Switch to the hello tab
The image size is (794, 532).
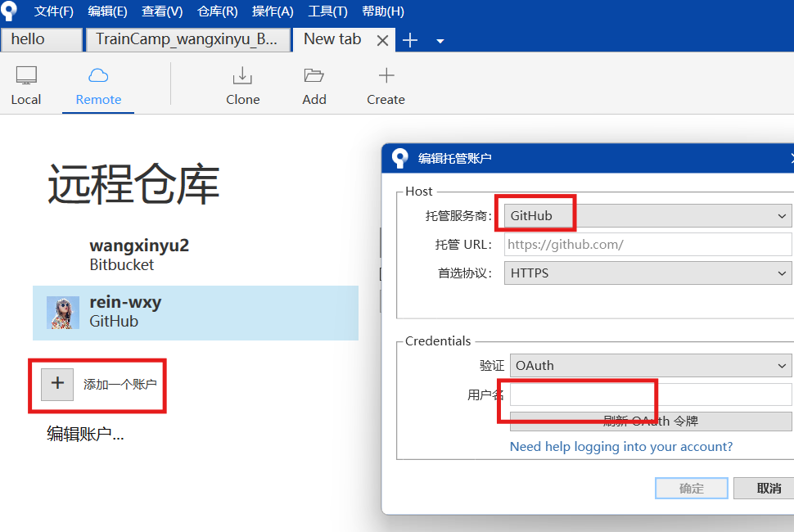(42, 39)
